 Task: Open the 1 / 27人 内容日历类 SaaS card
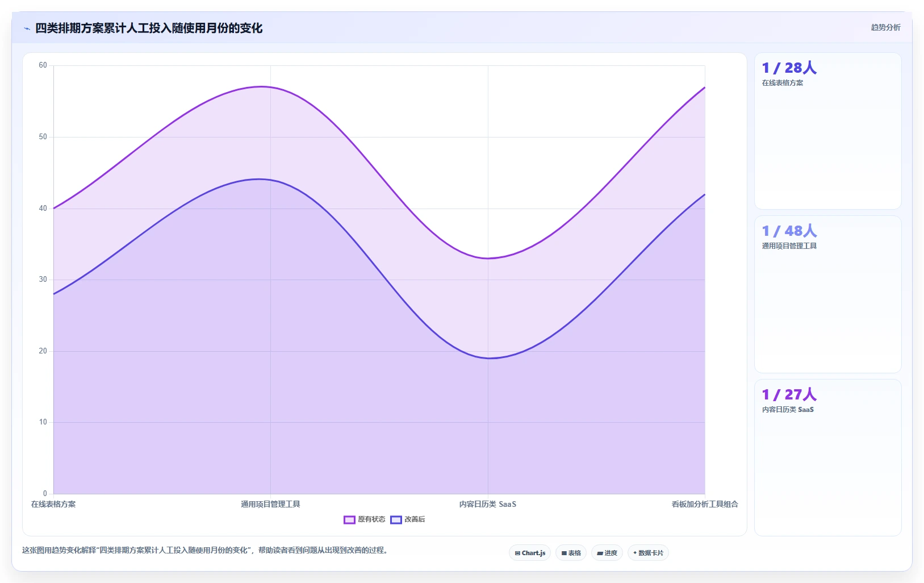pos(827,457)
